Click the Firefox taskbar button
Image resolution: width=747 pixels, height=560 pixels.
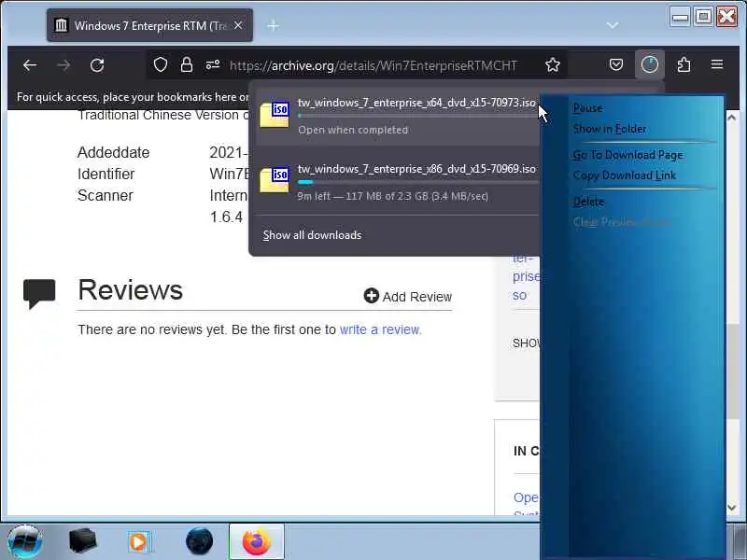coord(256,541)
